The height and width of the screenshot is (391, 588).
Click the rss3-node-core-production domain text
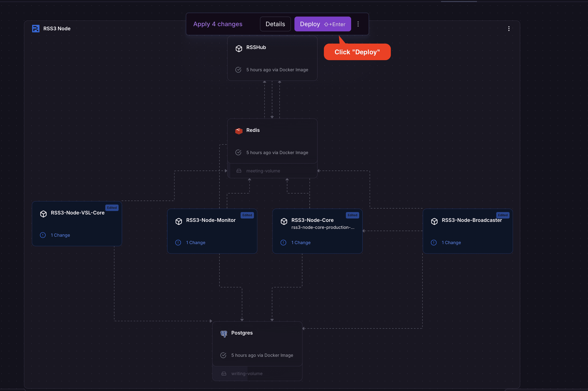[x=323, y=227]
